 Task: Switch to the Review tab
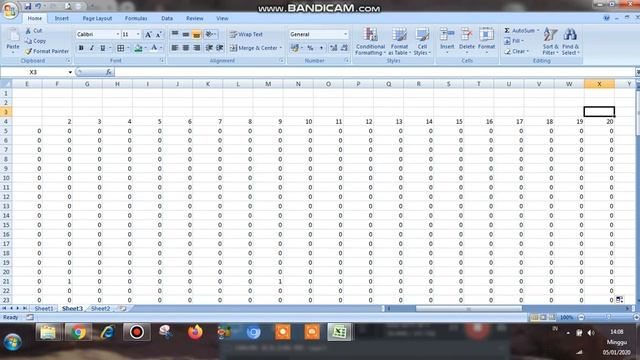point(195,18)
